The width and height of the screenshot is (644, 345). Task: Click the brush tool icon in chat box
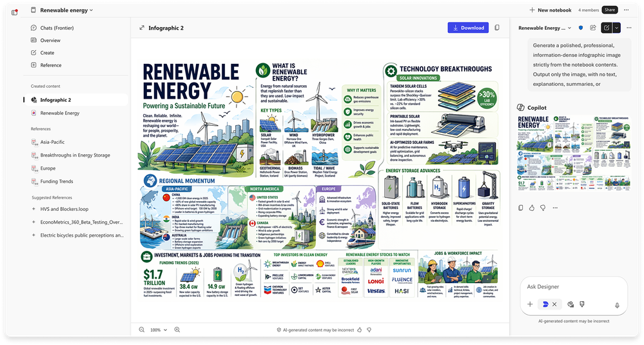pos(582,304)
